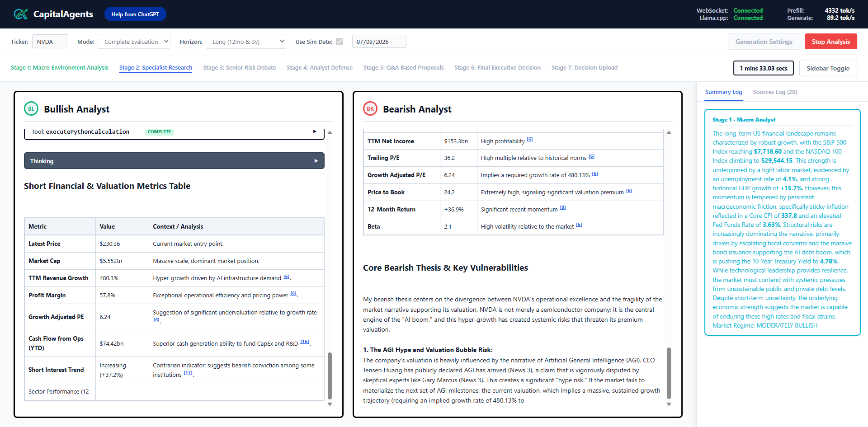Open citation [17] in Short Interest Trend row
Image resolution: width=868 pixels, height=427 pixels.
188,373
